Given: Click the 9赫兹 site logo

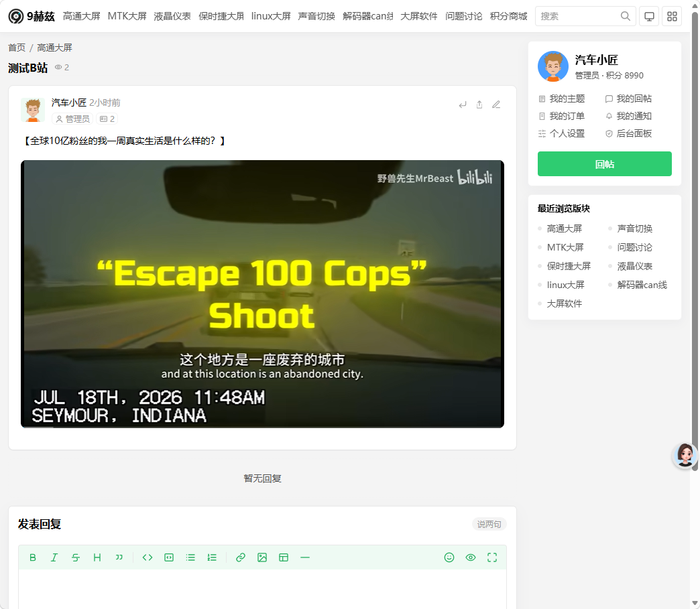Looking at the screenshot, I should (32, 17).
